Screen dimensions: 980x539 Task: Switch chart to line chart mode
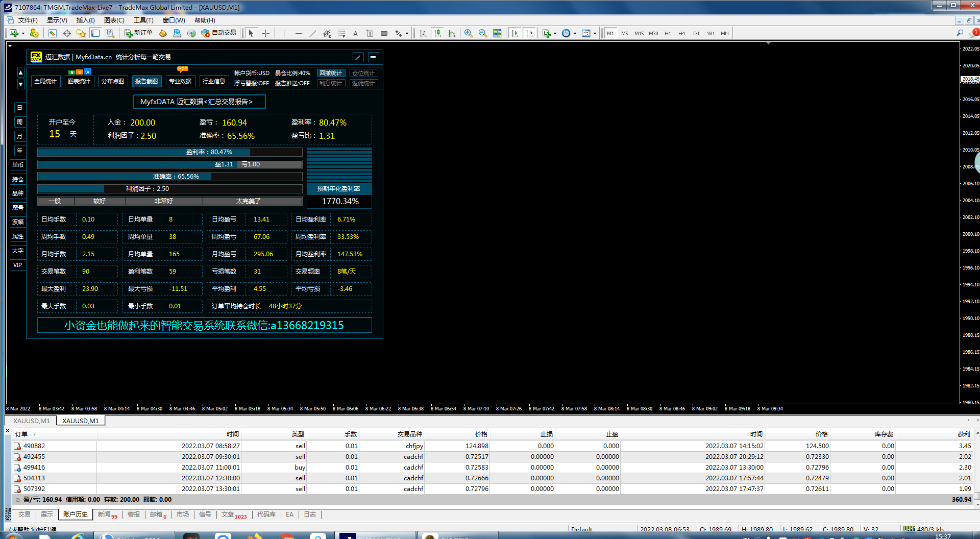pos(452,33)
